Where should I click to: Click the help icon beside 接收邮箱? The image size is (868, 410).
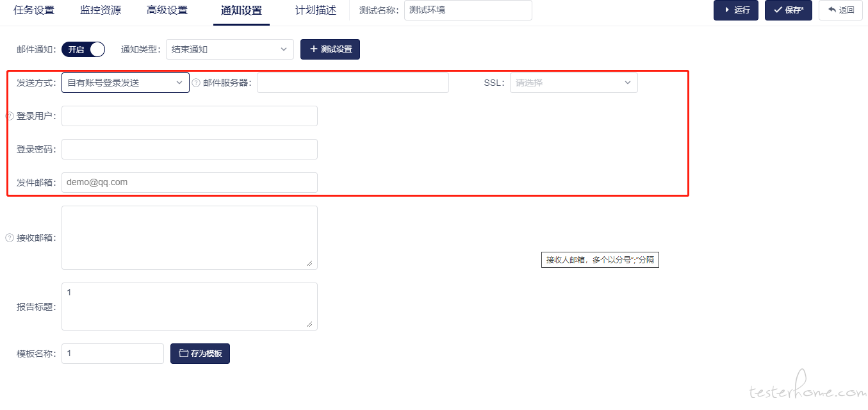point(10,238)
